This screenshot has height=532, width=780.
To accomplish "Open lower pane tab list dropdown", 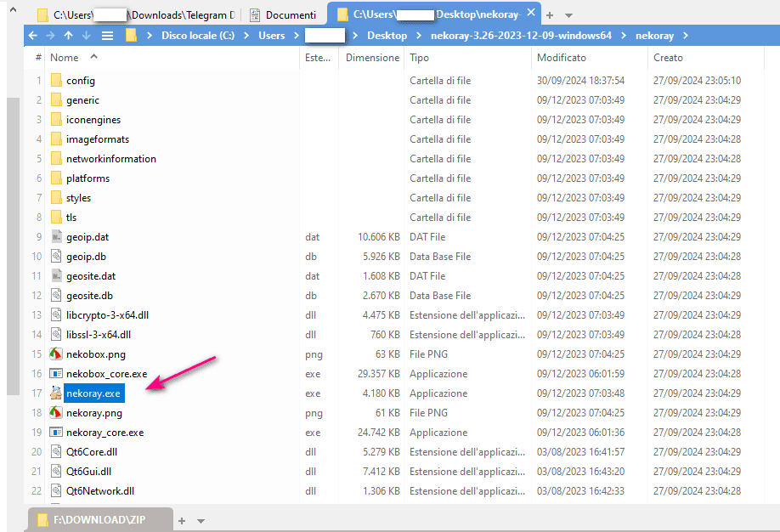I will (201, 521).
